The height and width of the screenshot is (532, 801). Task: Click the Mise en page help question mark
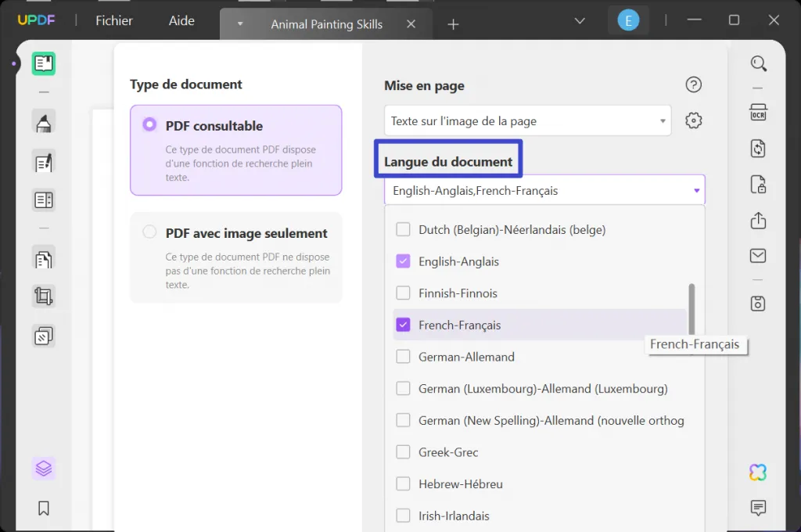[x=693, y=84]
